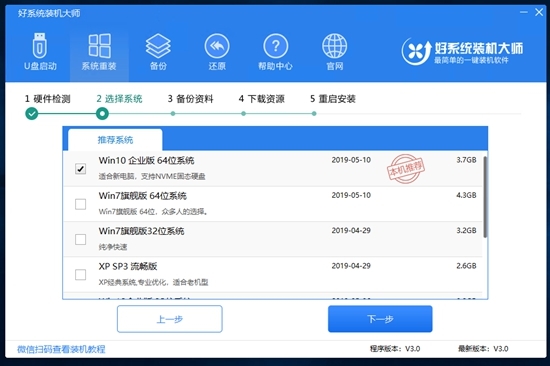This screenshot has height=366, width=550.
Task: Click the system list vertical scrollbar
Action: [485, 197]
